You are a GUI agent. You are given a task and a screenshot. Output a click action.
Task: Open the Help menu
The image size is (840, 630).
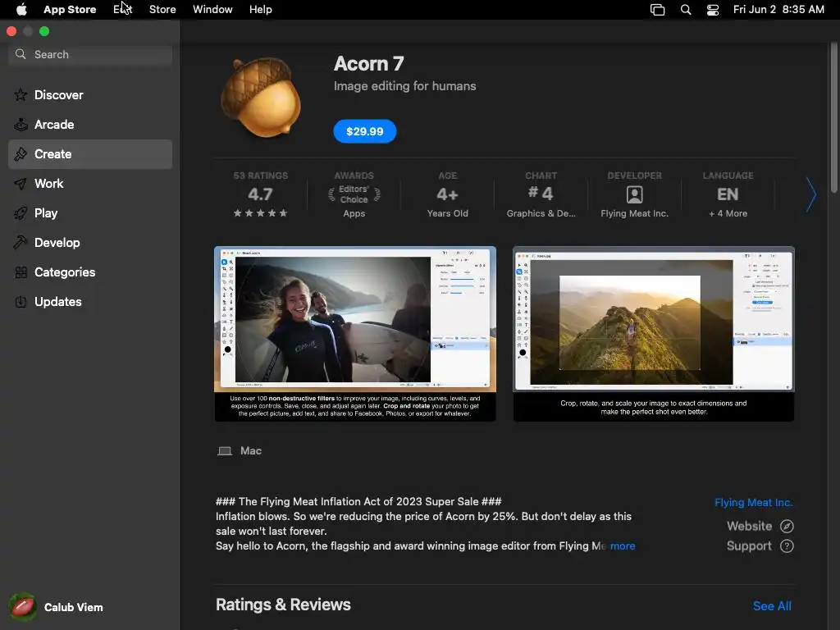(x=260, y=10)
